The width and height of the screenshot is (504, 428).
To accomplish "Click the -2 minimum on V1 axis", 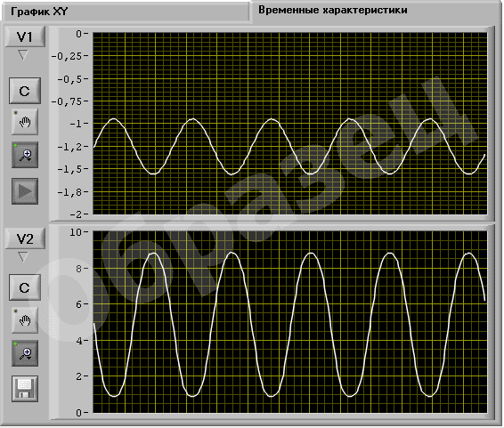I will click(x=76, y=214).
